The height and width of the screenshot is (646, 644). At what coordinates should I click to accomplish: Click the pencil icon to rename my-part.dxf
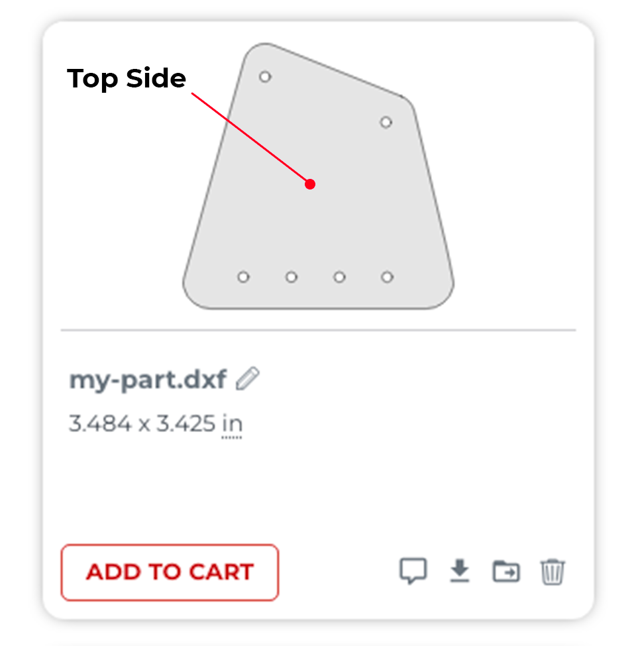pos(248,380)
